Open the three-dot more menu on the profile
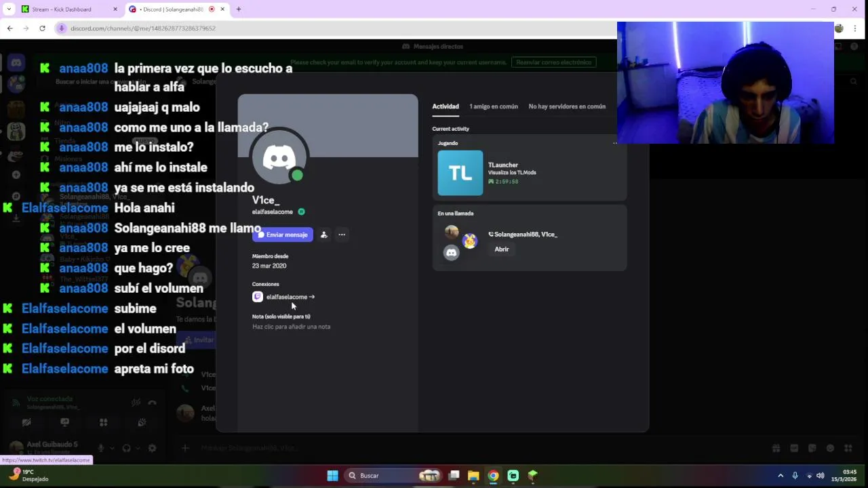The width and height of the screenshot is (868, 488). 342,235
